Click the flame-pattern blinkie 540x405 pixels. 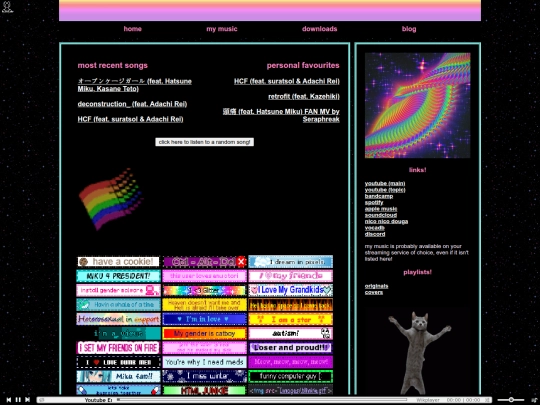tap(291, 305)
